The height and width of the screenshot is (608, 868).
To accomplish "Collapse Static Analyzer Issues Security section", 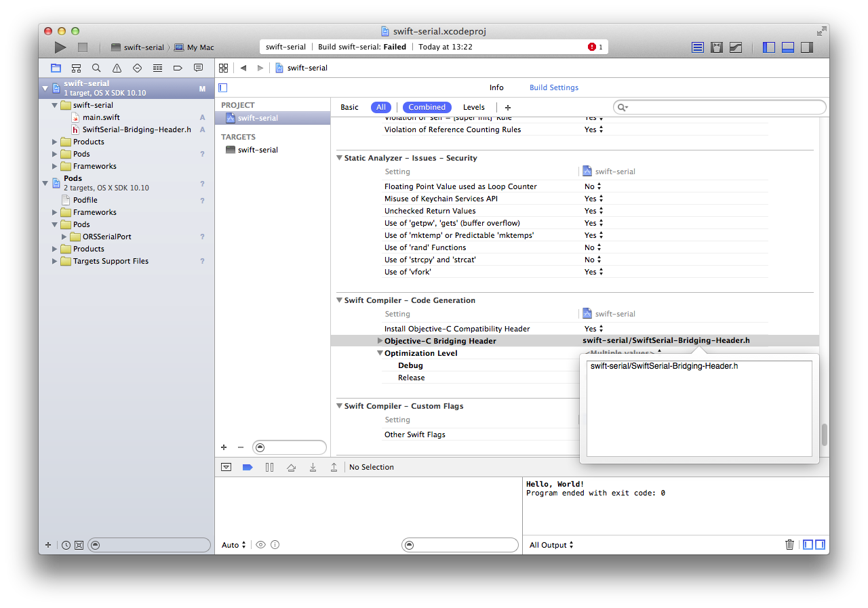I will (339, 158).
